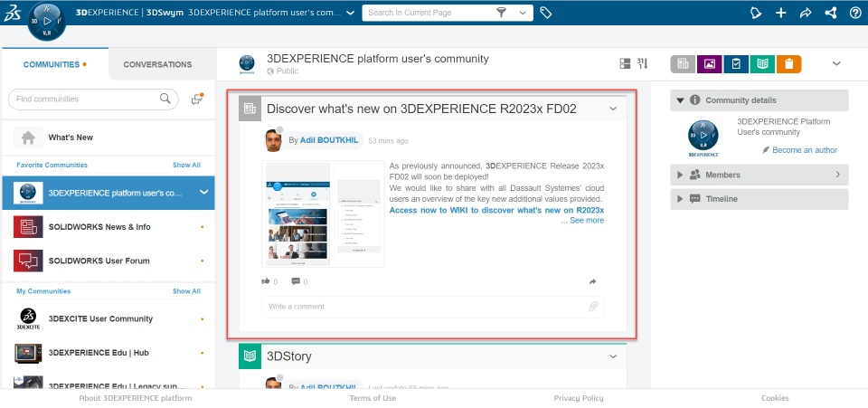Switch to the Conversations tab
This screenshot has width=868, height=408.
(x=157, y=64)
